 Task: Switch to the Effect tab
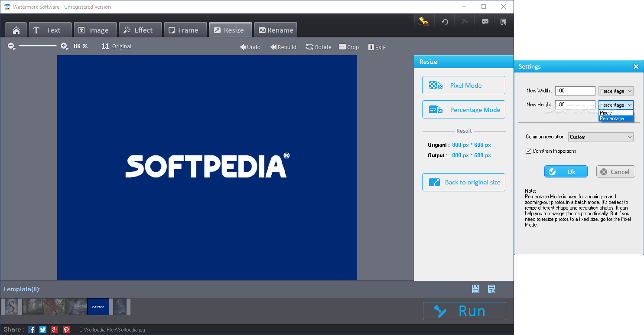coord(140,30)
